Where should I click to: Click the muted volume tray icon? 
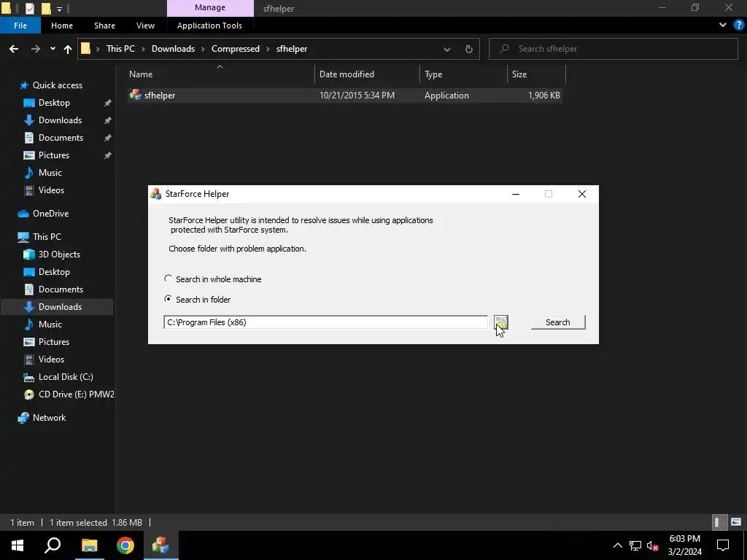pyautogui.click(x=653, y=545)
